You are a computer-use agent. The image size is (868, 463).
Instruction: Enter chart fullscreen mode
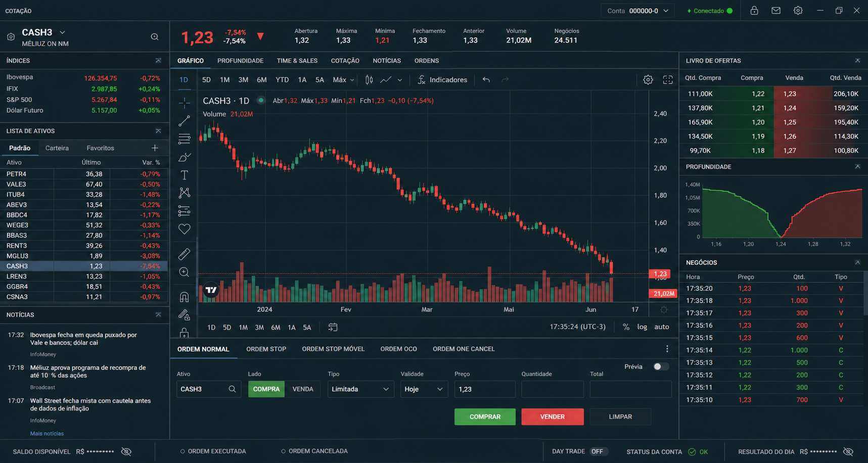[668, 80]
